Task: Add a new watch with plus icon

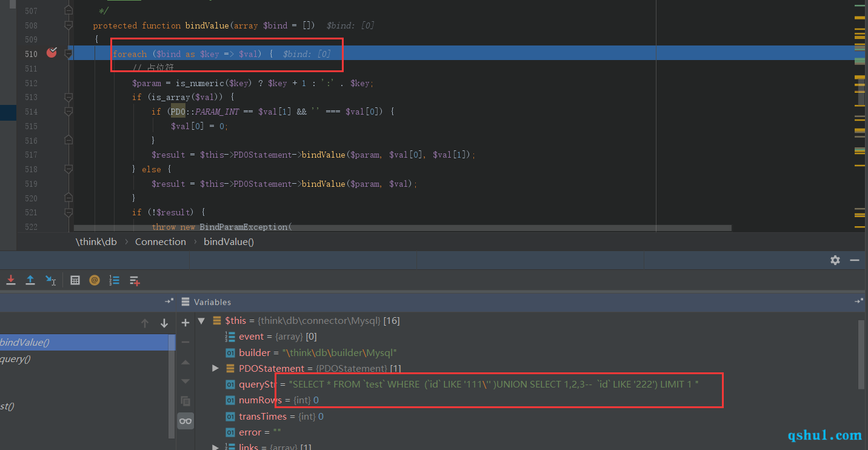Action: (185, 323)
